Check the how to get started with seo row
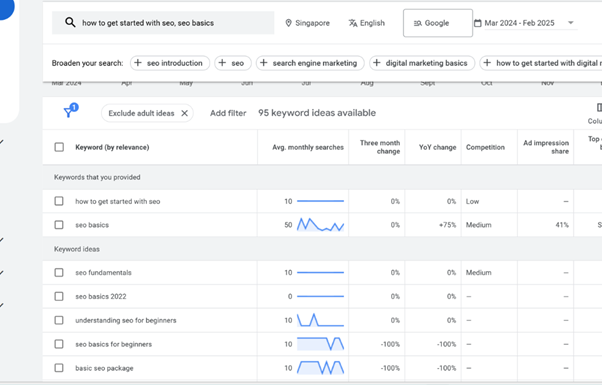Viewport: 602px width, 386px height. (x=59, y=201)
